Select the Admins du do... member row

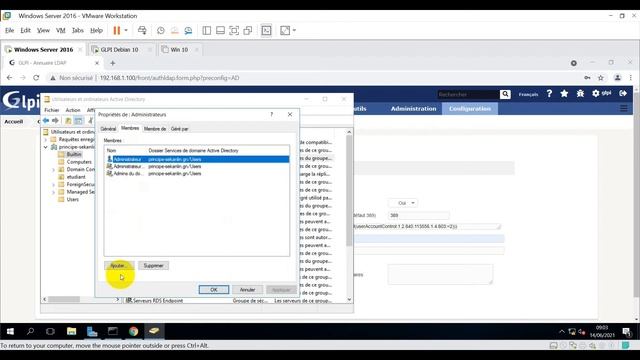197,173
